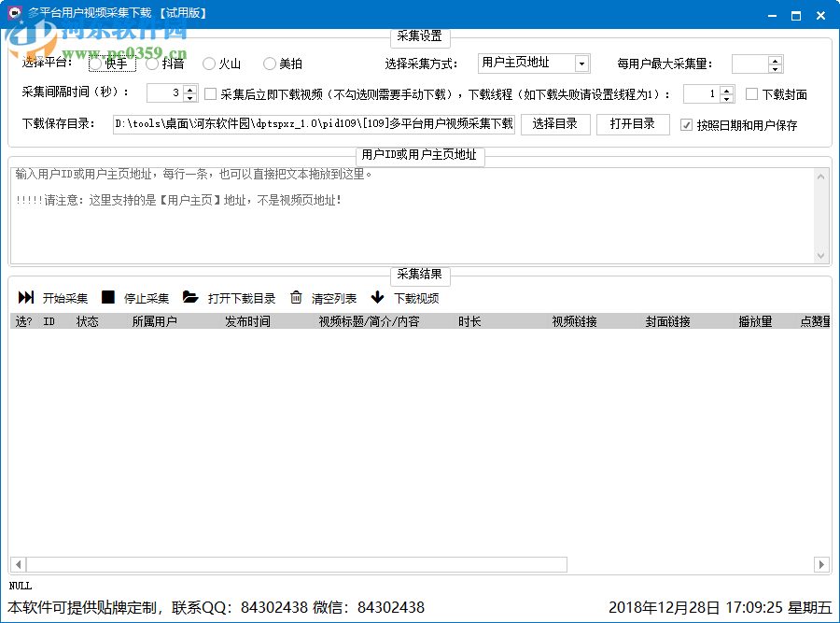Check 采集后立即下载视频 option
The image size is (840, 623).
[x=210, y=93]
